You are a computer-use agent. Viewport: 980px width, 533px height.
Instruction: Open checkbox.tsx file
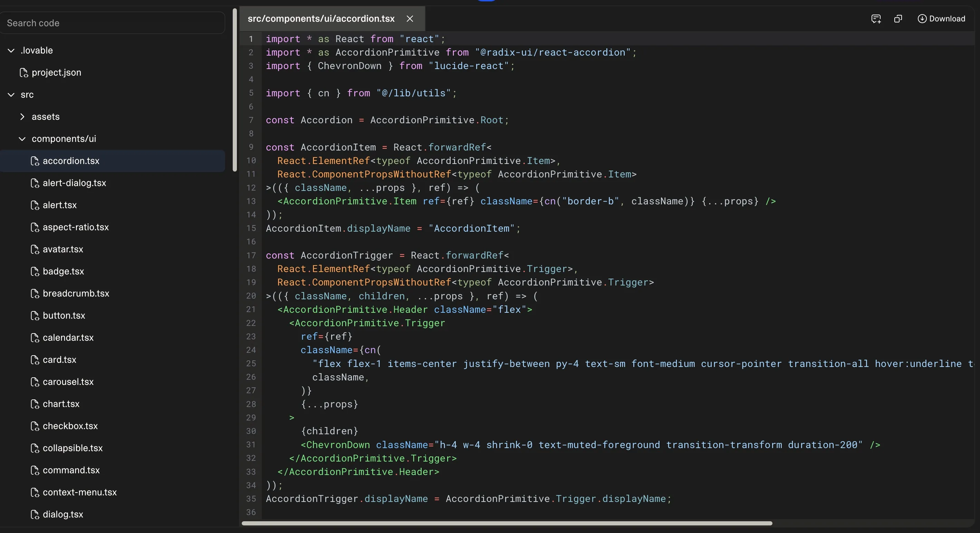point(70,426)
